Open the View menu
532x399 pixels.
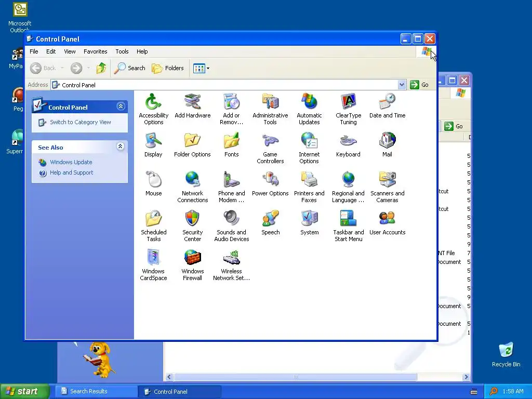(70, 51)
